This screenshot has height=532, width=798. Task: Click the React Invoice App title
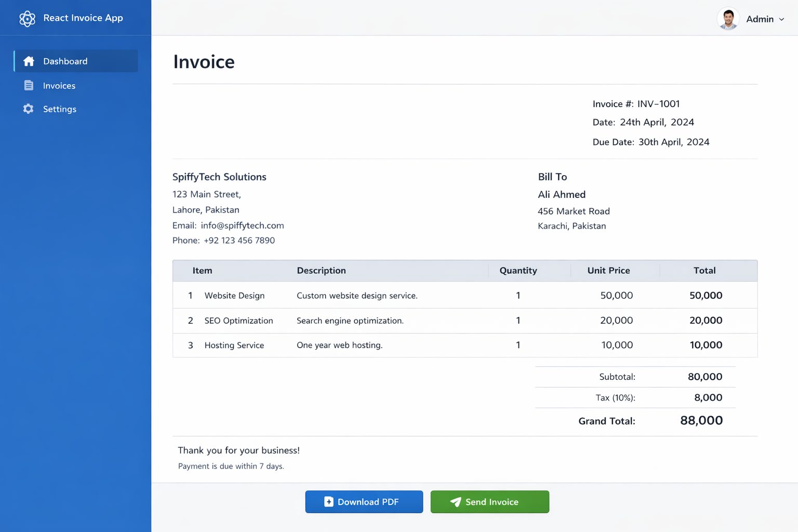tap(83, 18)
